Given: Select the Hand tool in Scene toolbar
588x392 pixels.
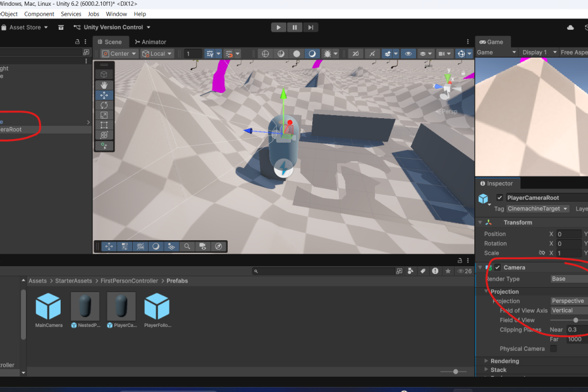Looking at the screenshot, I should [104, 85].
